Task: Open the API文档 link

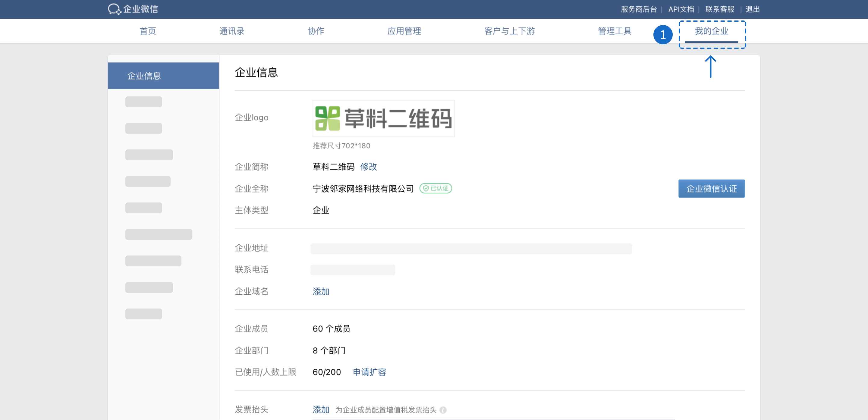Action: (681, 9)
